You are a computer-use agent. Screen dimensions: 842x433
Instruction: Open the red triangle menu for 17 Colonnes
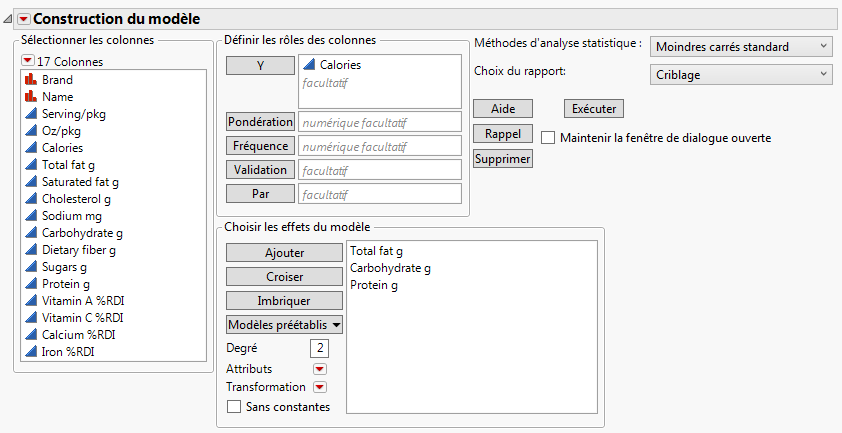[x=27, y=62]
